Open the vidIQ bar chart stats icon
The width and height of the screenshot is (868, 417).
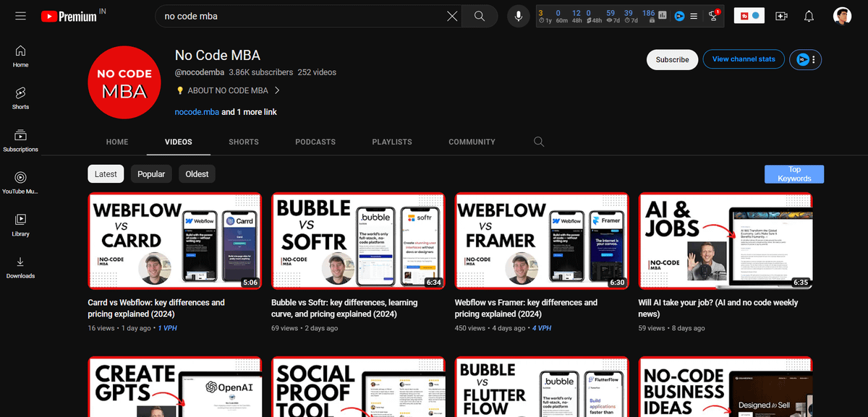(x=663, y=16)
